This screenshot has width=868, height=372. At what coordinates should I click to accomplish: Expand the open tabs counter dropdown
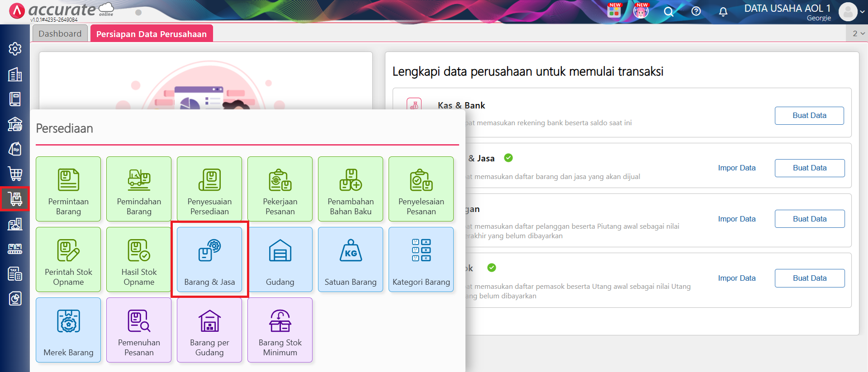pos(858,33)
